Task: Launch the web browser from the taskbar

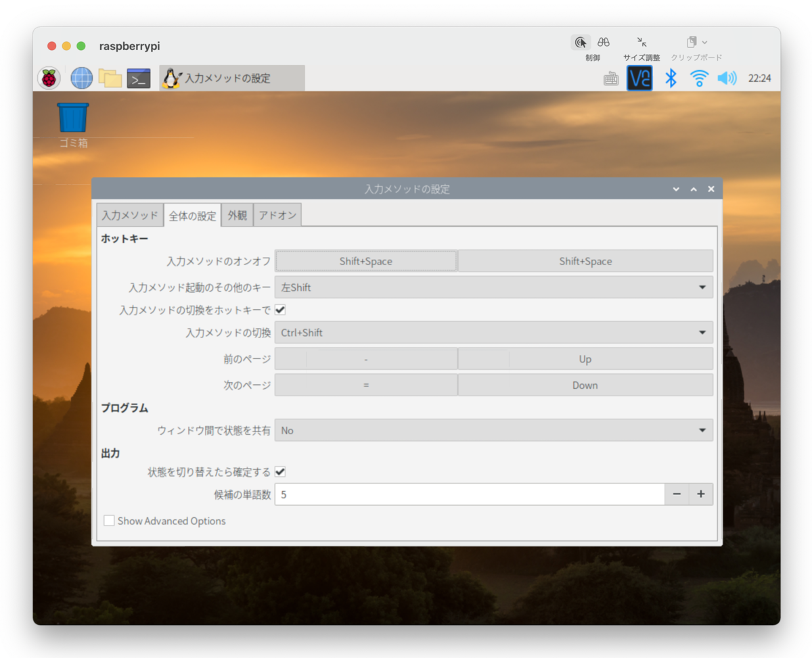Action: (81, 78)
